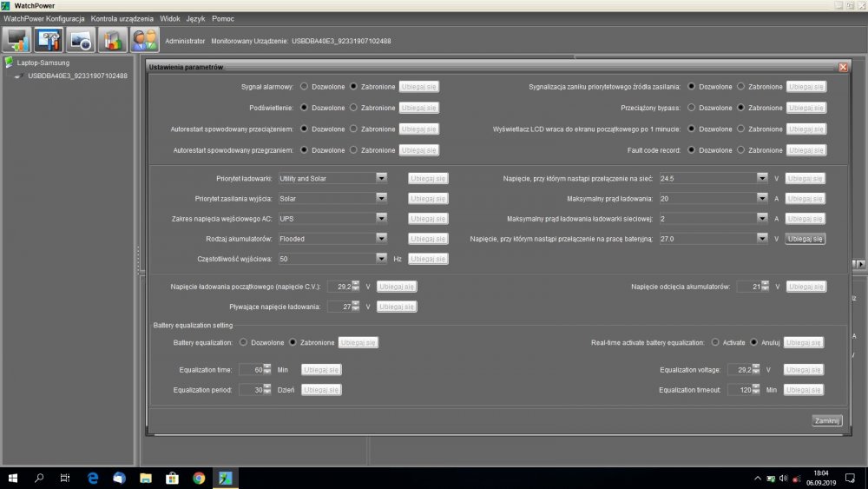Open parameter settings toolbar icon with tools

[49, 40]
